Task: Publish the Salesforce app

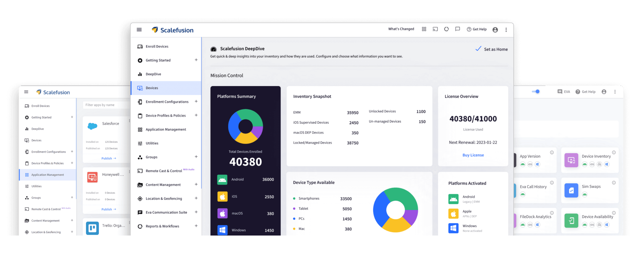Action: (108, 158)
